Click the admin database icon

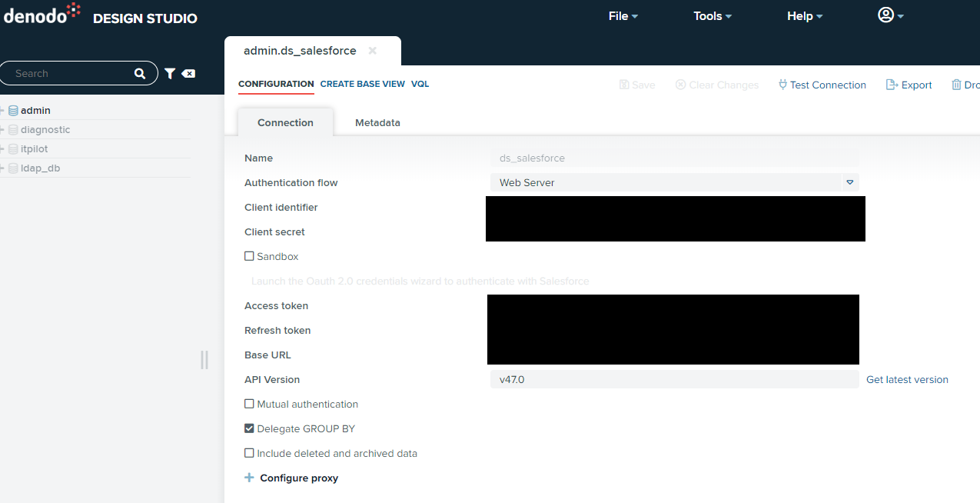(x=13, y=111)
